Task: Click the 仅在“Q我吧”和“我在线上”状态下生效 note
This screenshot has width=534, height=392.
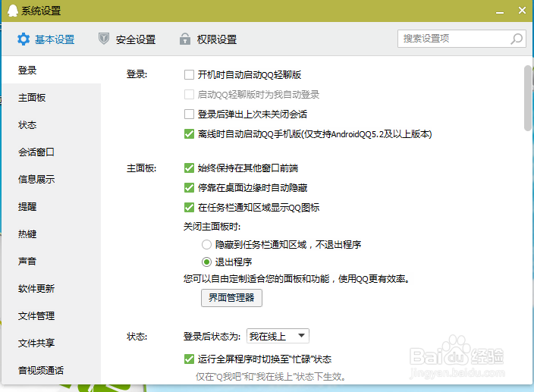Action: tap(272, 377)
